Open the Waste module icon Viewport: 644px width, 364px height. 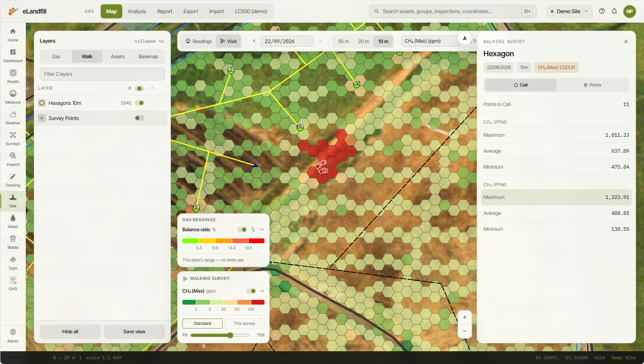pyautogui.click(x=13, y=242)
